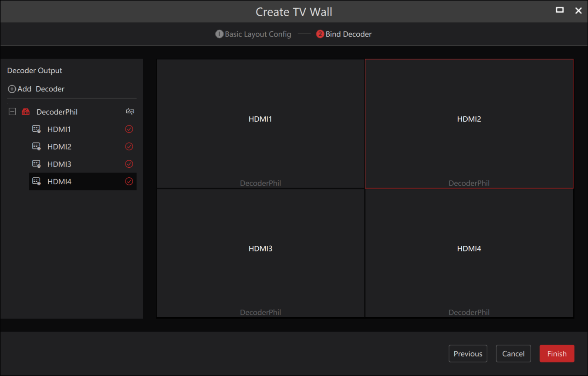Select the HDMI1 wall screen tile
This screenshot has height=376, width=588.
click(260, 124)
